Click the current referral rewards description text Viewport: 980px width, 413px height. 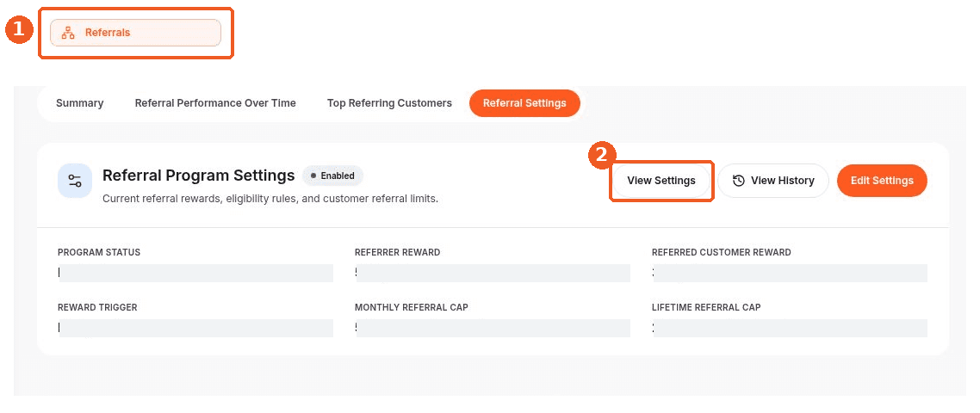point(270,200)
